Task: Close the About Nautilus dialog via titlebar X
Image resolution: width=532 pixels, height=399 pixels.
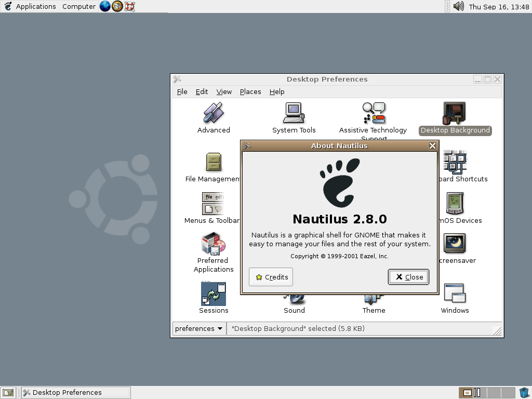Action: pyautogui.click(x=432, y=145)
